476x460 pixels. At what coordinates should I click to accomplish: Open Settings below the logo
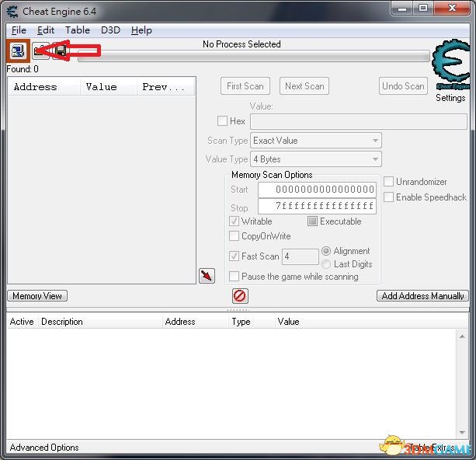click(450, 98)
